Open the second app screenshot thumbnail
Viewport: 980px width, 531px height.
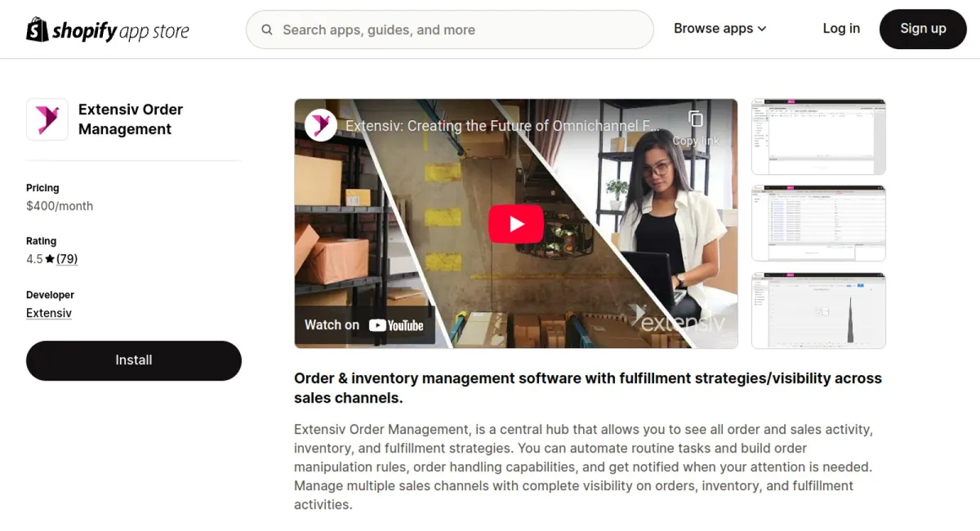pos(818,224)
